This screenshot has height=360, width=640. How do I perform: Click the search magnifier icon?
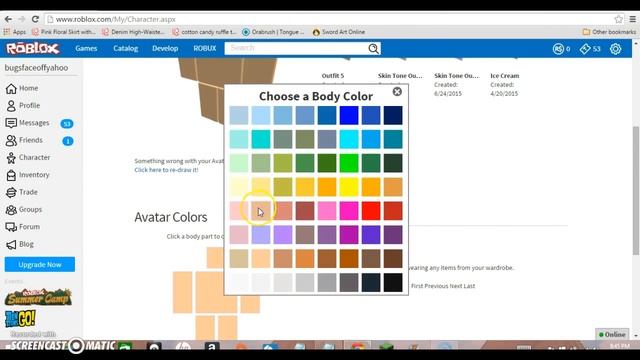coord(373,49)
